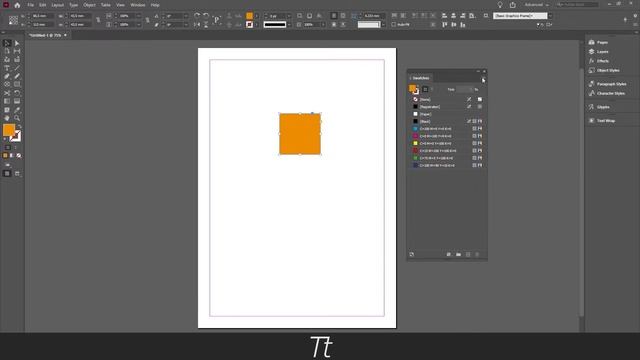Open the File menu
This screenshot has width=640, height=360.
coord(31,5)
